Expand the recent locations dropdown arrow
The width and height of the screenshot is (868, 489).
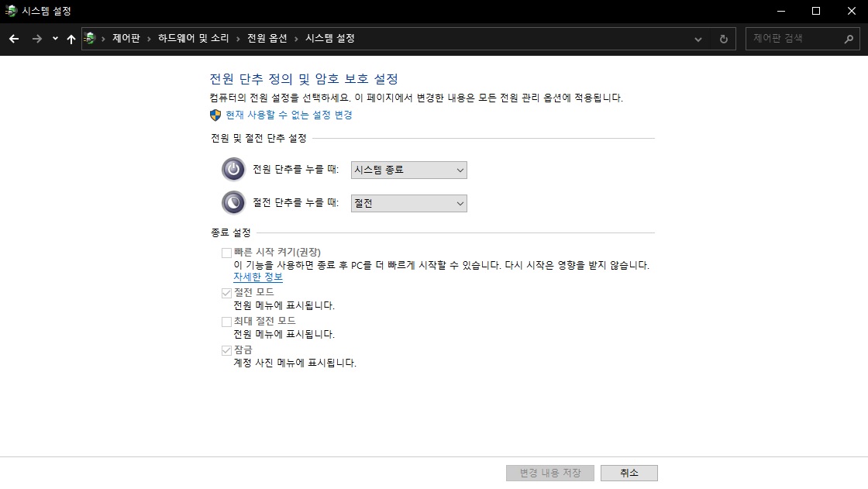tap(55, 39)
